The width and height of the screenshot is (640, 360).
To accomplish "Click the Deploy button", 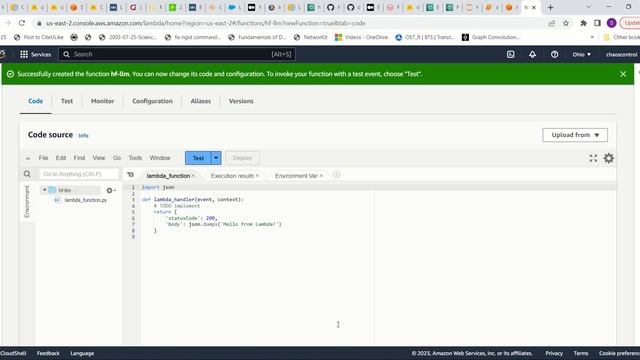I will (242, 158).
